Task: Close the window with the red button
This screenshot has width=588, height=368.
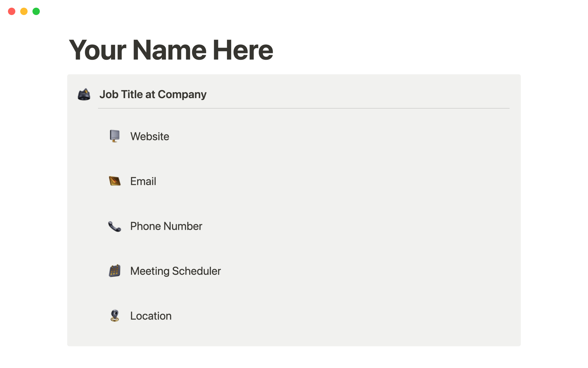Action: coord(12,11)
